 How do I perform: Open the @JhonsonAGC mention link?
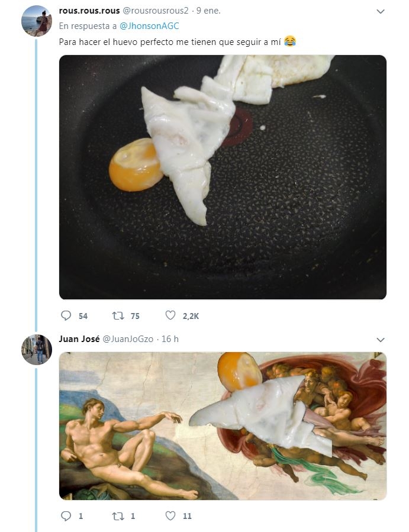[149, 27]
